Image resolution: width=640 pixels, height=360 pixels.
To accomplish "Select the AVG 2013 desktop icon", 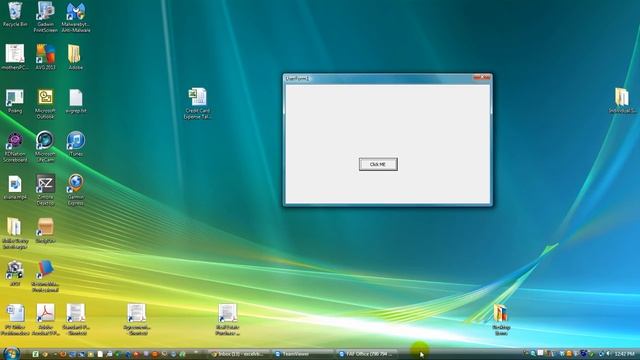I will click(x=45, y=57).
